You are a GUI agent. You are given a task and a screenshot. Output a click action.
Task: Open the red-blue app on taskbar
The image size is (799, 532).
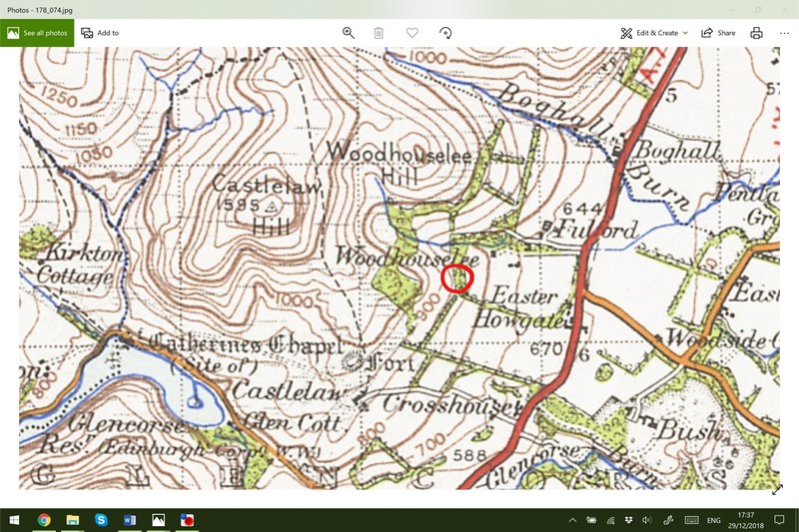coord(187,520)
